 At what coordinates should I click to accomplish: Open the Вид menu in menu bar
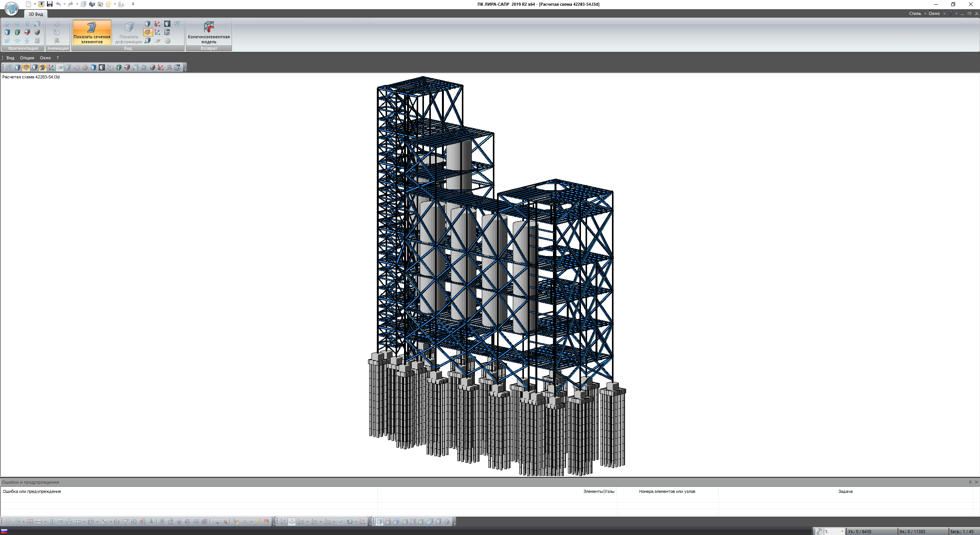(10, 58)
